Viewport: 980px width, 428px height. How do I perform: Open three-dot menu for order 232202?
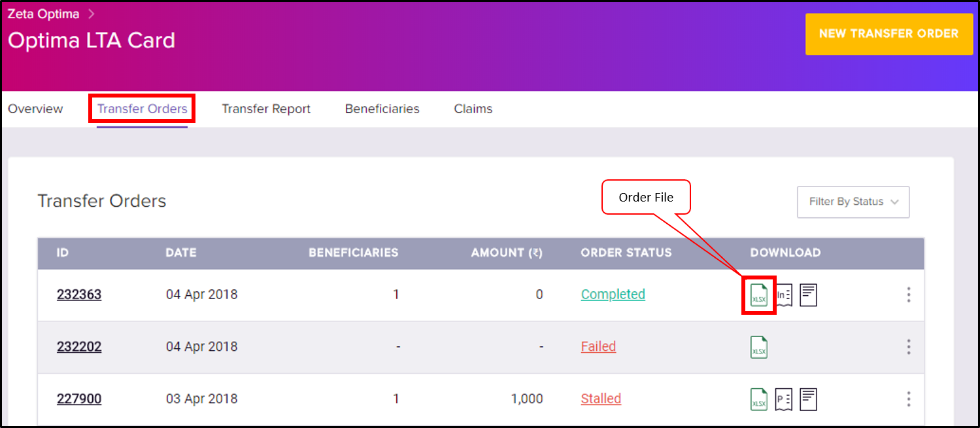909,348
